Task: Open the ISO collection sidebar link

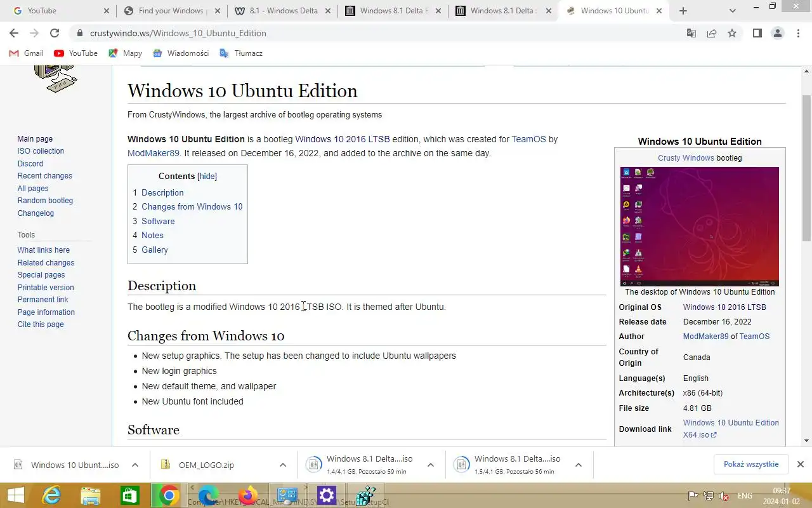Action: [x=41, y=151]
